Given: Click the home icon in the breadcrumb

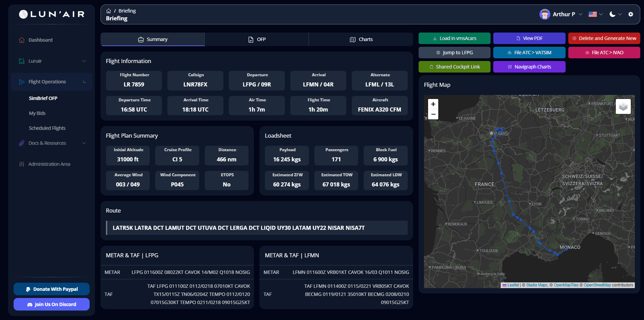Looking at the screenshot, I should [108, 11].
